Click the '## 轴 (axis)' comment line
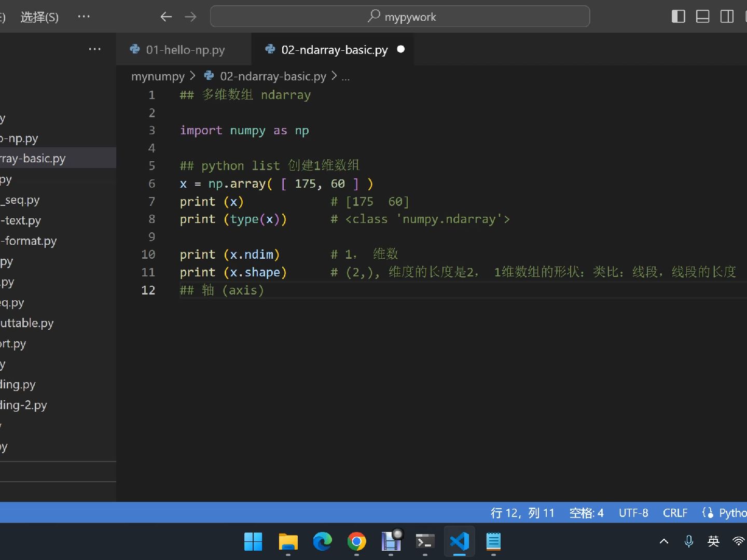 point(222,290)
